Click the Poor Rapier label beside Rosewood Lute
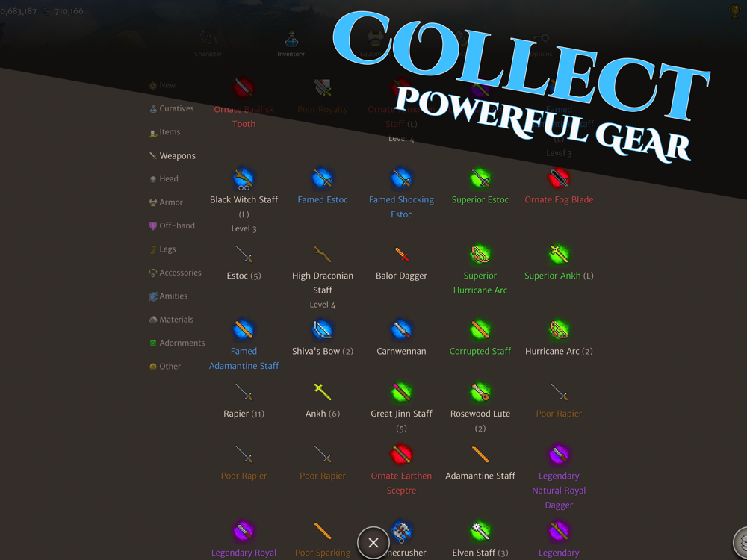 coord(559,414)
